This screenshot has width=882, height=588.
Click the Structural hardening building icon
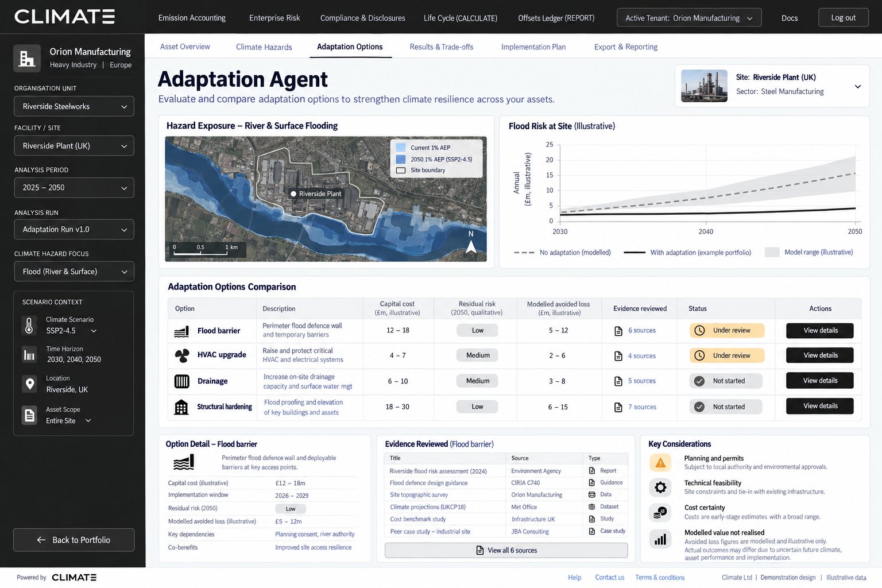(x=181, y=407)
